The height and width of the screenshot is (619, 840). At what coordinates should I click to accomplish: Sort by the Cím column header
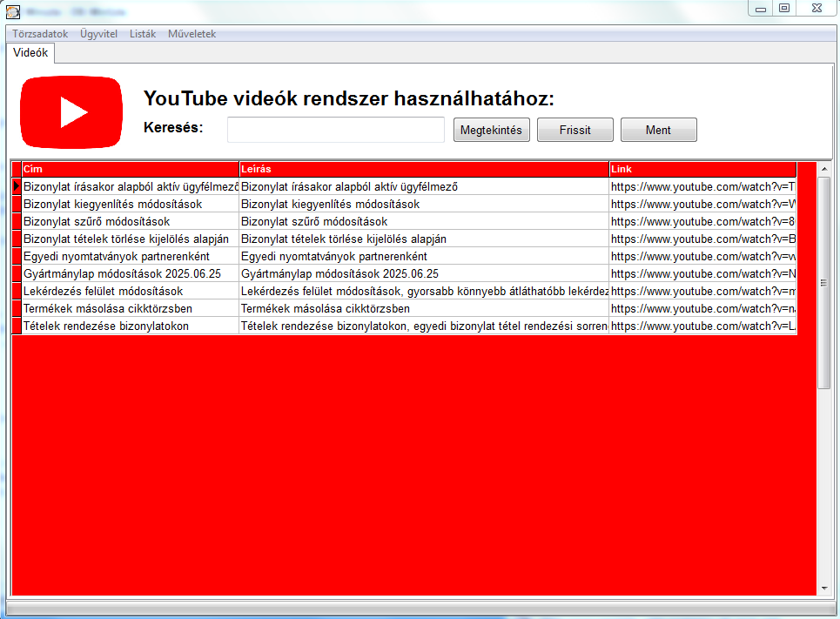(x=131, y=169)
